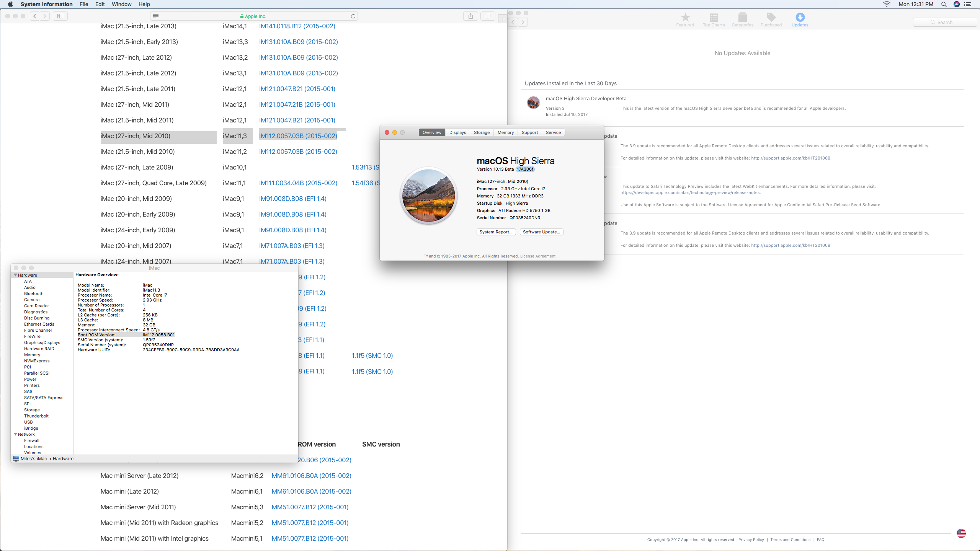Select Bluetooth in hardware list

tap(34, 293)
